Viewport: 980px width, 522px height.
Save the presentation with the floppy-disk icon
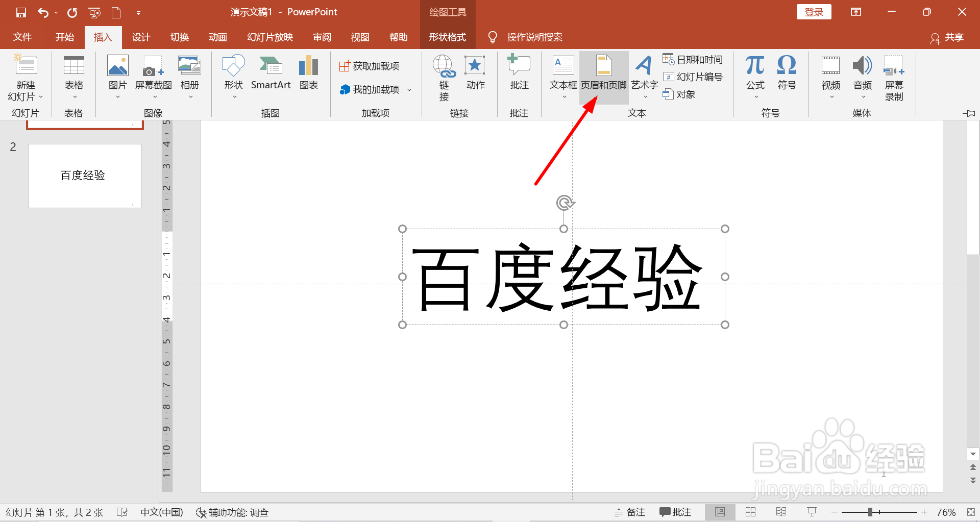pos(21,12)
